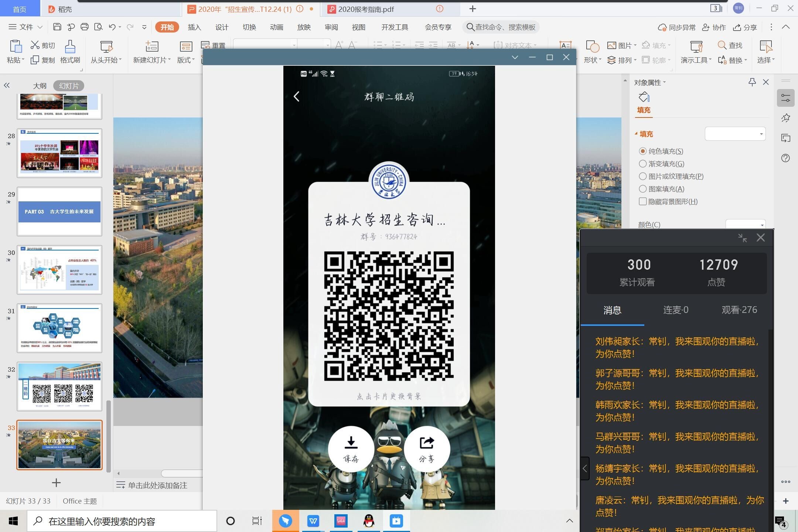This screenshot has height=532, width=798.
Task: Select Picture or texture fill radio option
Action: click(643, 176)
